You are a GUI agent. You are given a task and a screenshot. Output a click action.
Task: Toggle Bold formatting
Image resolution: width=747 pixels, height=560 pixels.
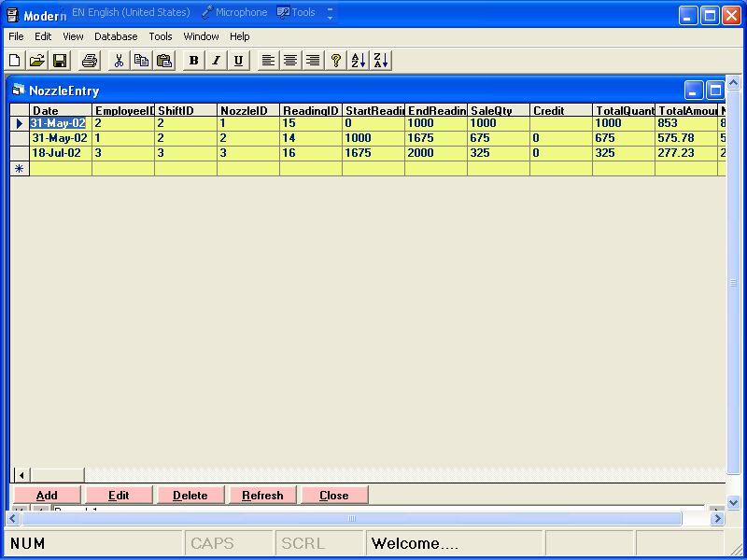click(194, 61)
